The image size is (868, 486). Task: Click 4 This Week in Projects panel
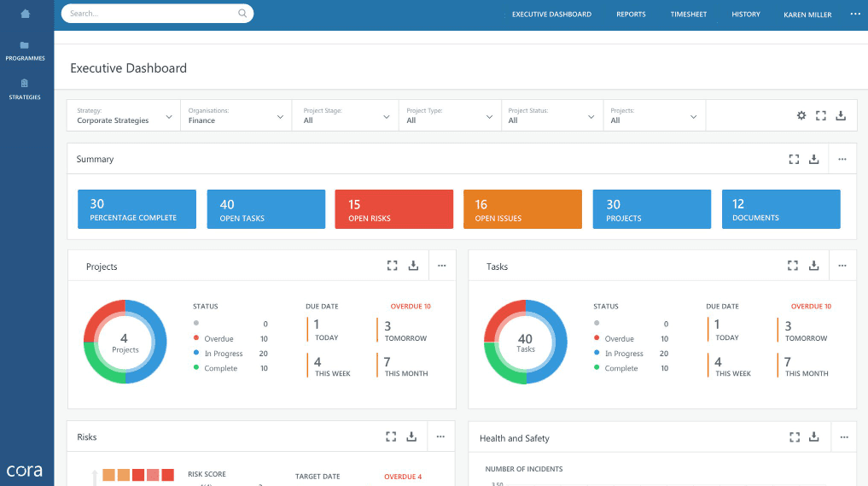click(329, 366)
